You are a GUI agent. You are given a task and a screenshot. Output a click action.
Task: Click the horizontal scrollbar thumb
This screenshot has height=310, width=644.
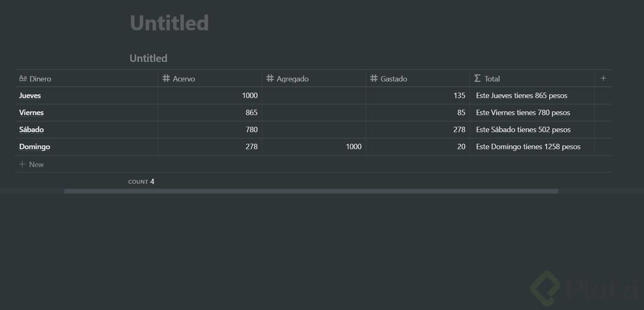(x=311, y=191)
